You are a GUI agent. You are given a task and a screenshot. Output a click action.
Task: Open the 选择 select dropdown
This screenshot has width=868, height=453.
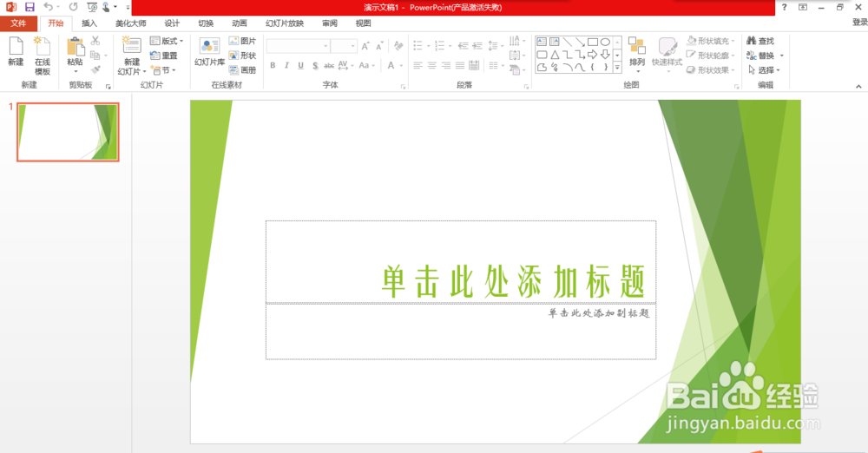(x=764, y=69)
